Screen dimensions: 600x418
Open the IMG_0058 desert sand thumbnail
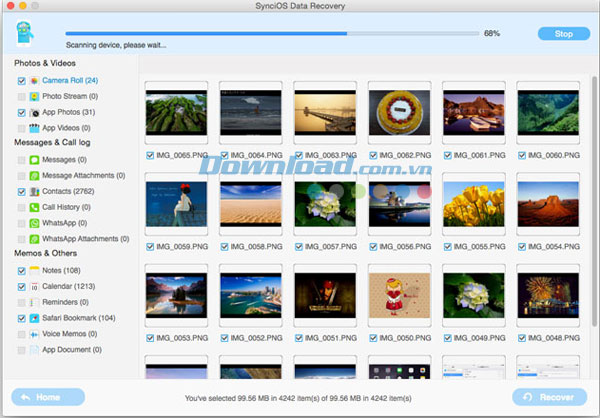(x=251, y=204)
